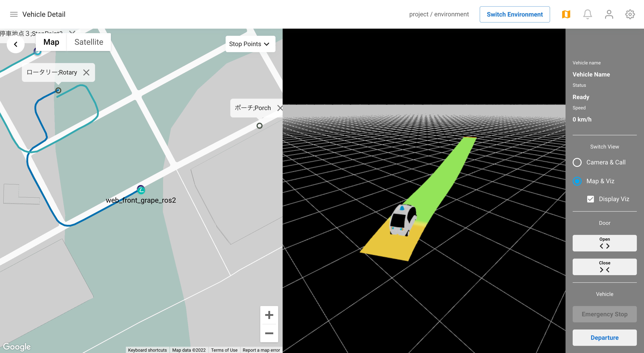Click the back arrow button on map
The image size is (644, 353).
point(16,44)
